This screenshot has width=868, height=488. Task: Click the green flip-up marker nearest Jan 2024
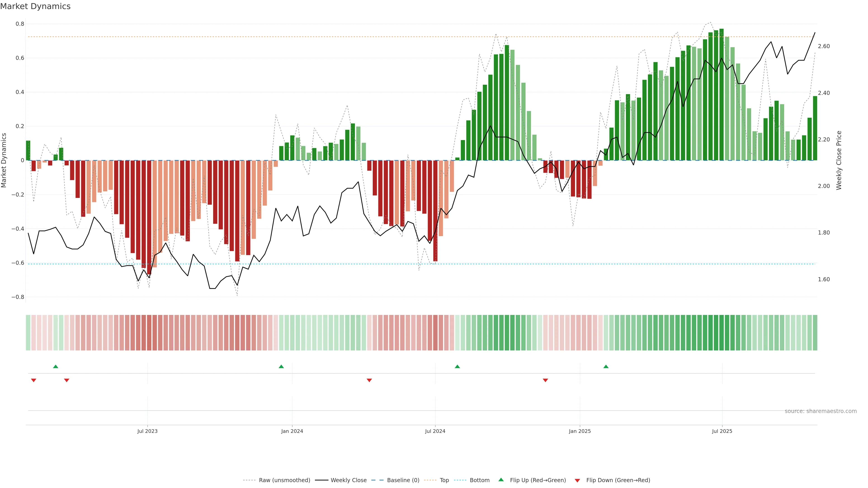pos(281,366)
